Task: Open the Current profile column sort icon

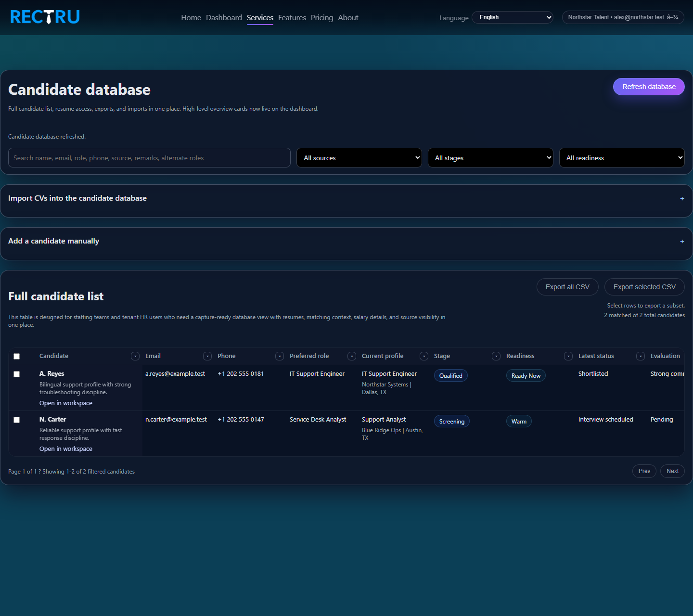Action: pyautogui.click(x=423, y=356)
